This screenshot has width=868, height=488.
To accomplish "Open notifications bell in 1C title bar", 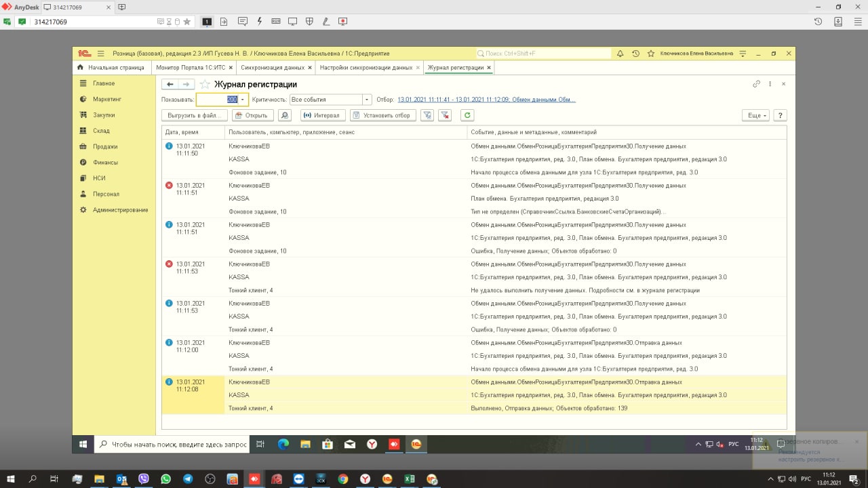I will tap(620, 54).
